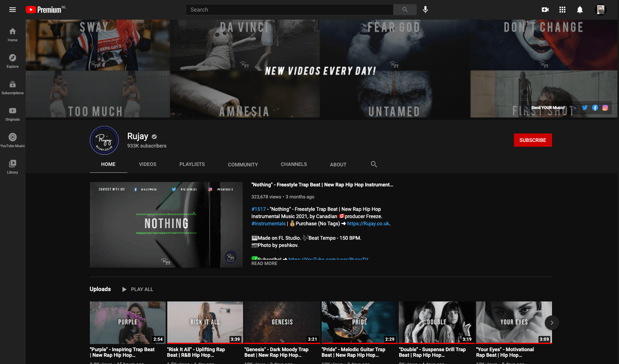Image resolution: width=619 pixels, height=364 pixels.
Task: Open the GENESIS video thumbnail
Action: pyautogui.click(x=282, y=323)
